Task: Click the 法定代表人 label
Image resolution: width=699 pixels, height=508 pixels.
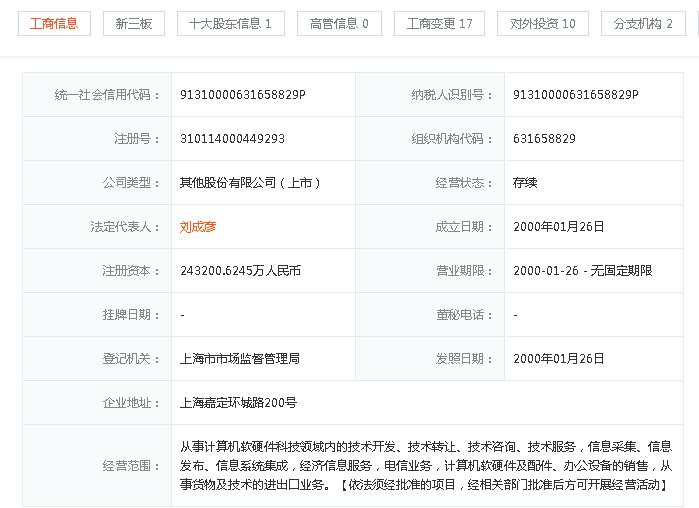Action: point(125,227)
